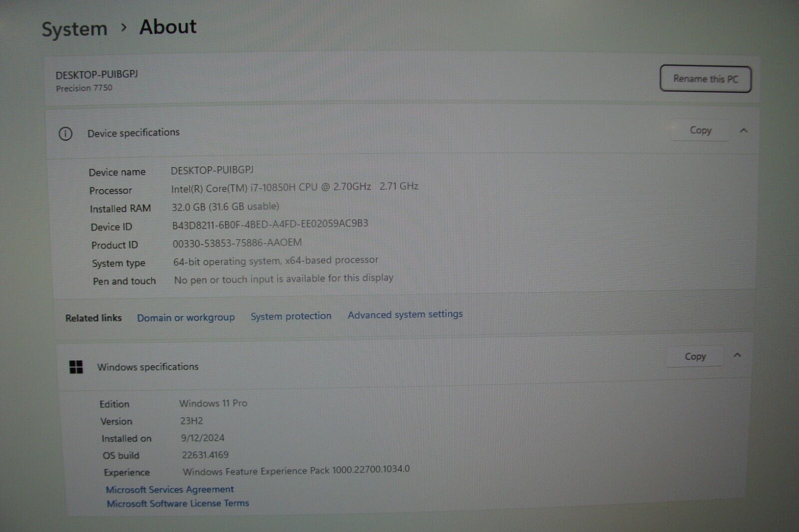Click the Device specifications title text
The height and width of the screenshot is (532, 799).
133,133
